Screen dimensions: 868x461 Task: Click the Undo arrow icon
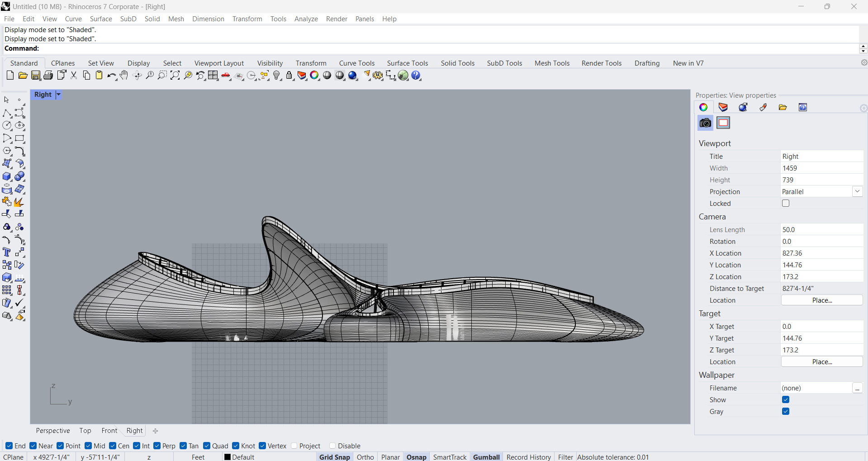tap(111, 76)
